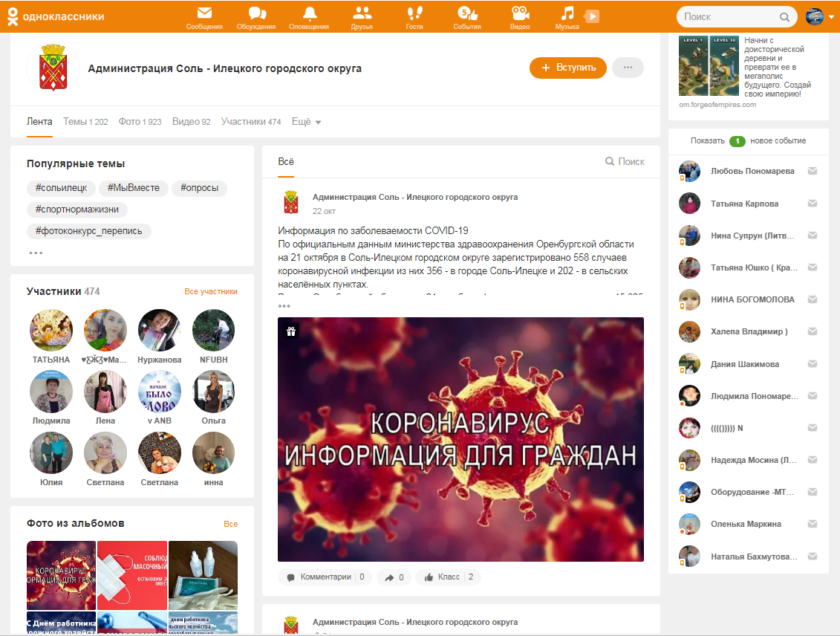Viewport: 840px width, 636px height.
Task: Open profile menu arrow beside avatar
Action: pos(831,17)
